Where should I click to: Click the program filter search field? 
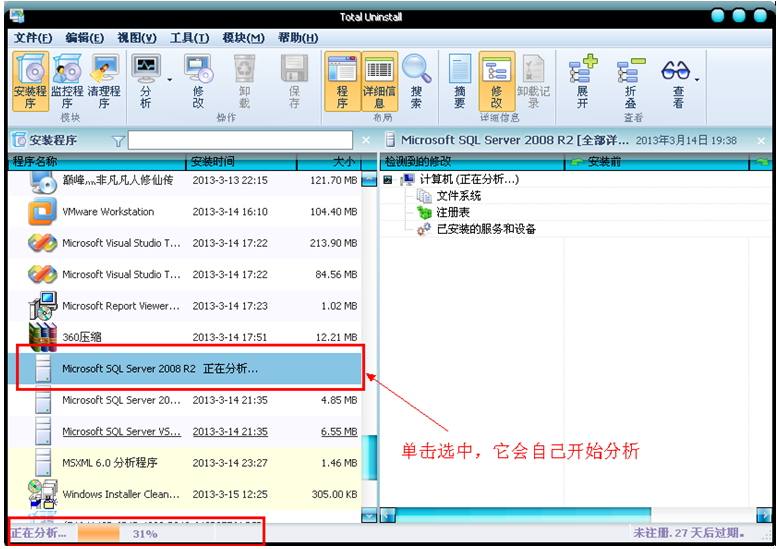pyautogui.click(x=240, y=141)
